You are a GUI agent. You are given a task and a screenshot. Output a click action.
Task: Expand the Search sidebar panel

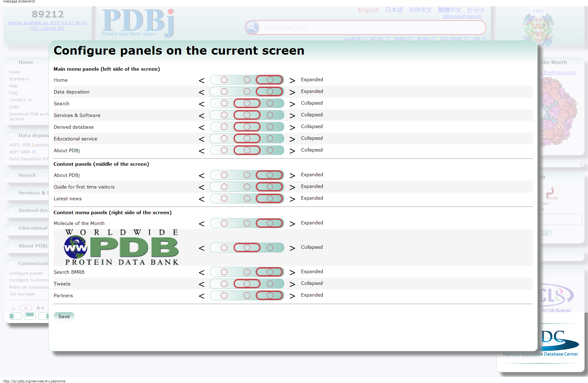pyautogui.click(x=12, y=175)
